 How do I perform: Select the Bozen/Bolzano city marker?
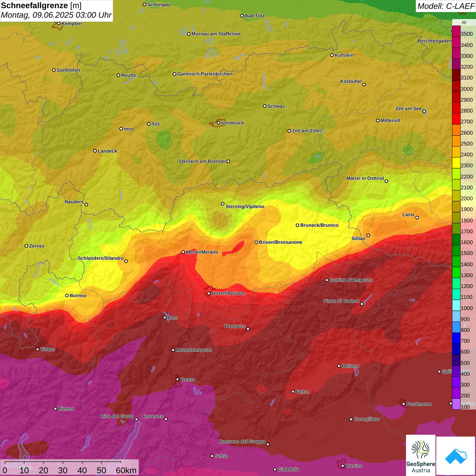[209, 293]
